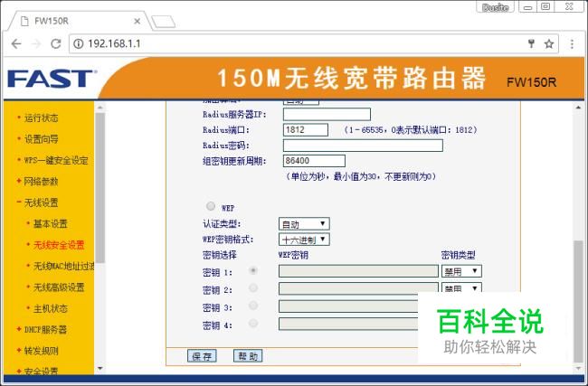Image resolution: width=588 pixels, height=386 pixels.
Task: Click the browser back arrow
Action: click(16, 44)
